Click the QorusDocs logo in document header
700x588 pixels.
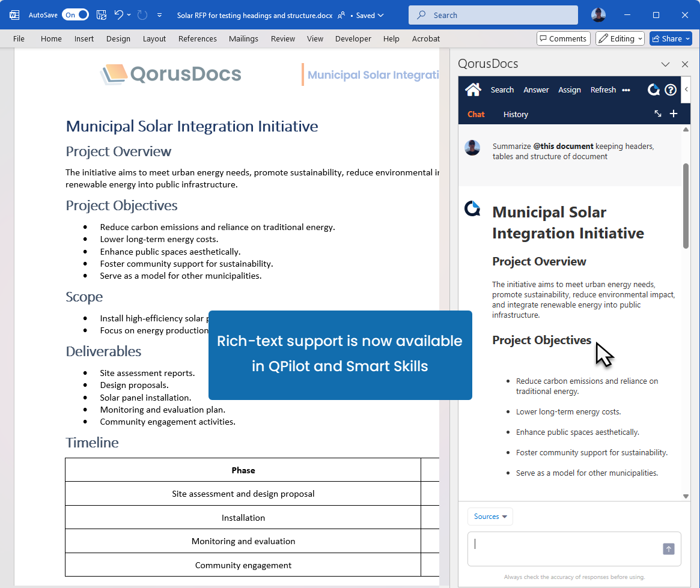171,74
